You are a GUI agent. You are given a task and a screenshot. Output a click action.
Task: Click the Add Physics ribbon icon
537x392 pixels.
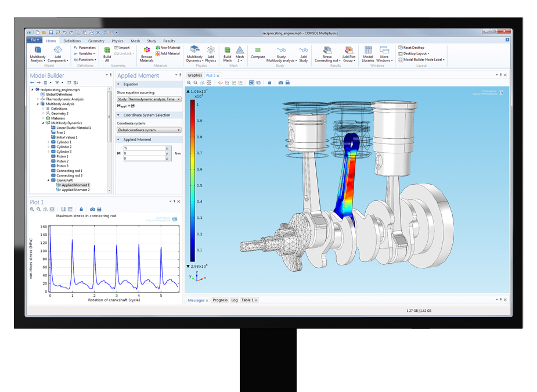tap(211, 54)
